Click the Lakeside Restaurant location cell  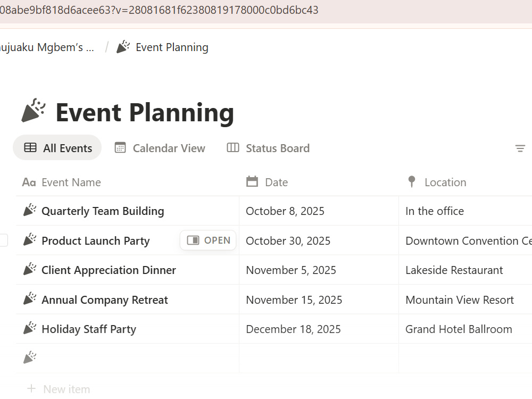[465, 270]
